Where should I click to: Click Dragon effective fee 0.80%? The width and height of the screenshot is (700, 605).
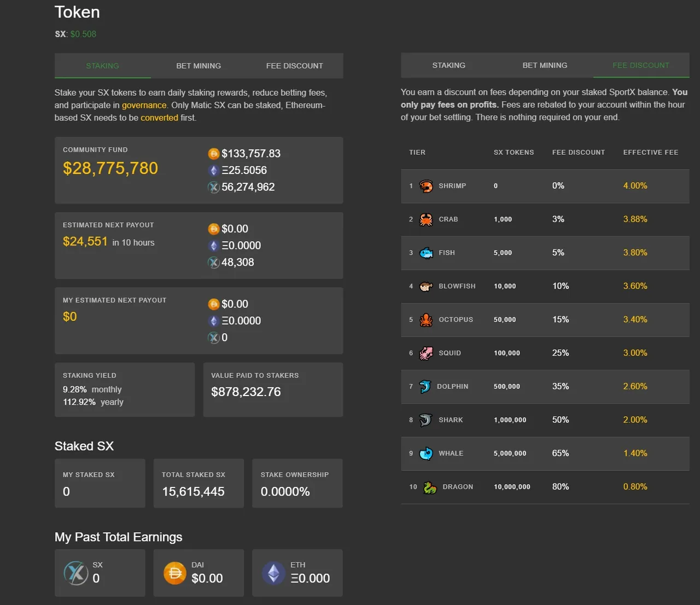click(x=635, y=487)
